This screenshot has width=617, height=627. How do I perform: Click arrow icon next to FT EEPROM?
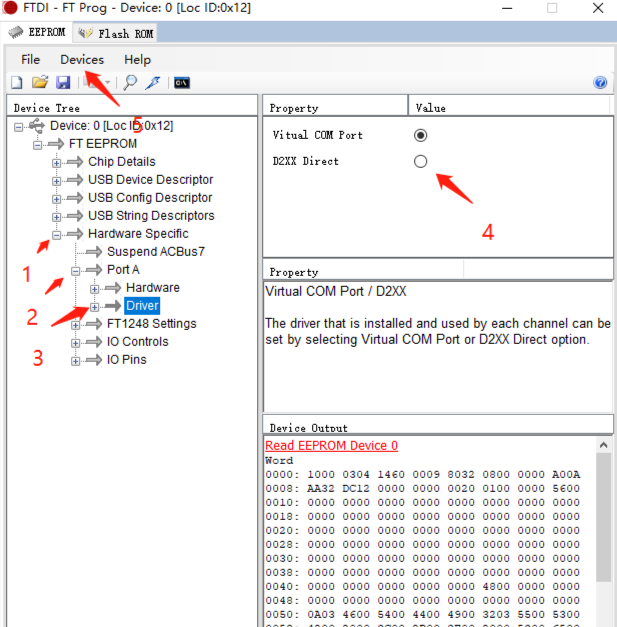coord(56,144)
